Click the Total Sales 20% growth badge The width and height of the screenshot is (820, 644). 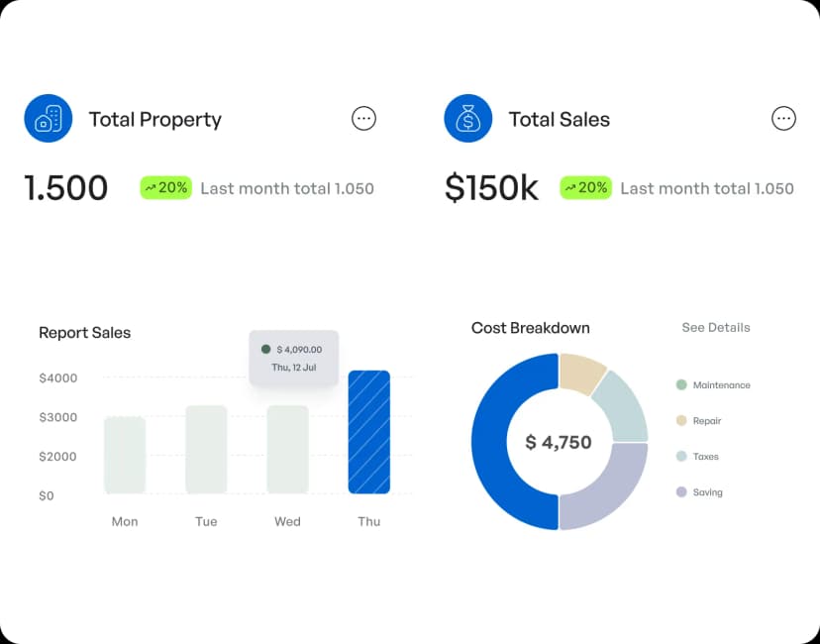(585, 187)
